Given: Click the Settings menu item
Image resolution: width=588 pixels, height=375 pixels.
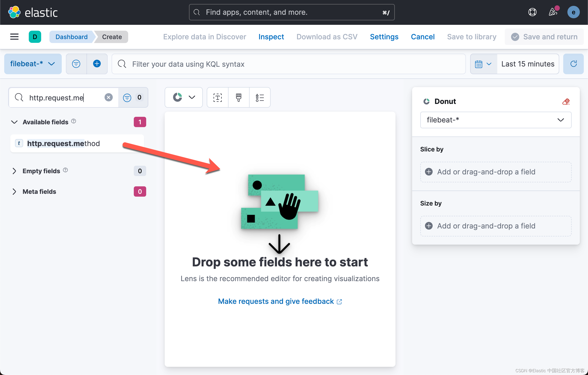Looking at the screenshot, I should 384,37.
